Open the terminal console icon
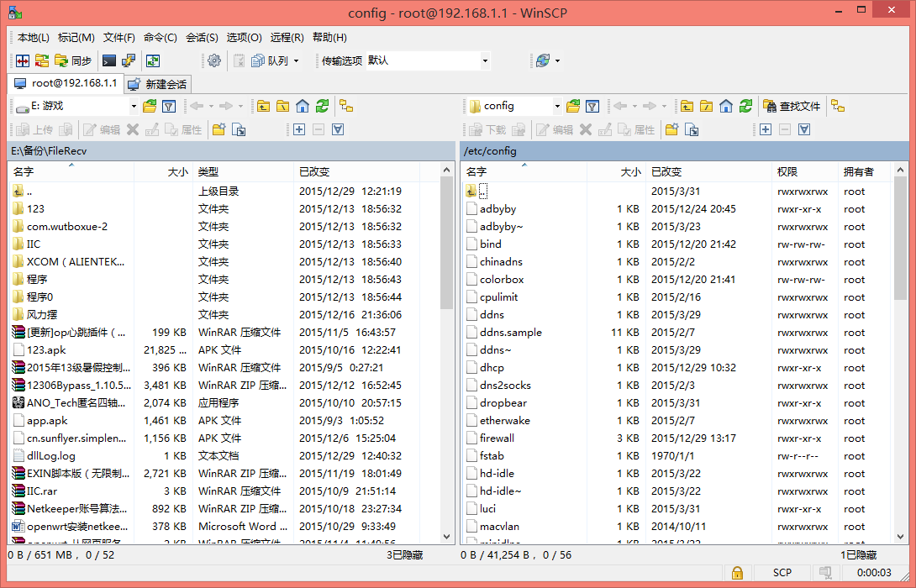916x588 pixels. coord(108,60)
